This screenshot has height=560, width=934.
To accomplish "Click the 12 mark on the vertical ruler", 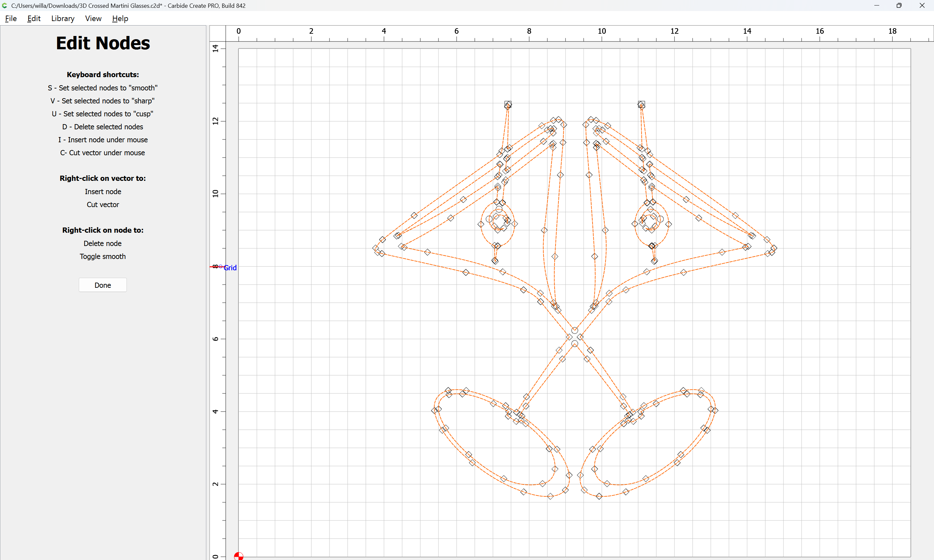I will coord(215,121).
